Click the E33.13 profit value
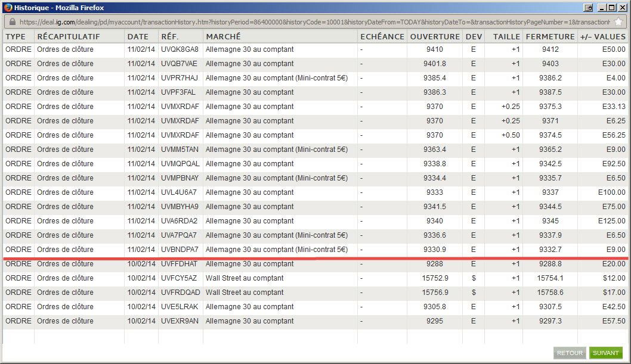 tap(614, 107)
